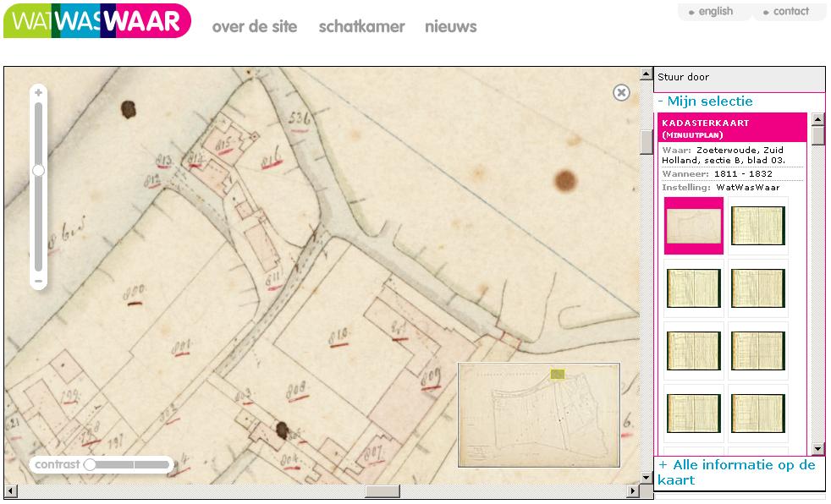
Task: Open the left register thumbnail in the third row
Action: pos(694,350)
